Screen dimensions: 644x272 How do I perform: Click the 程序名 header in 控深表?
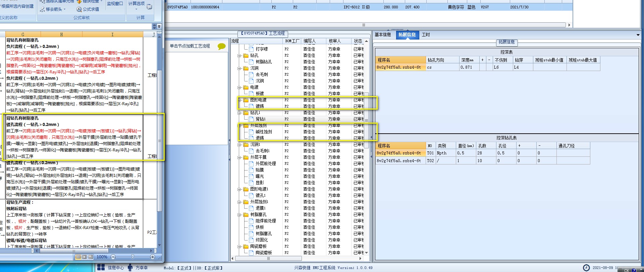[401, 60]
